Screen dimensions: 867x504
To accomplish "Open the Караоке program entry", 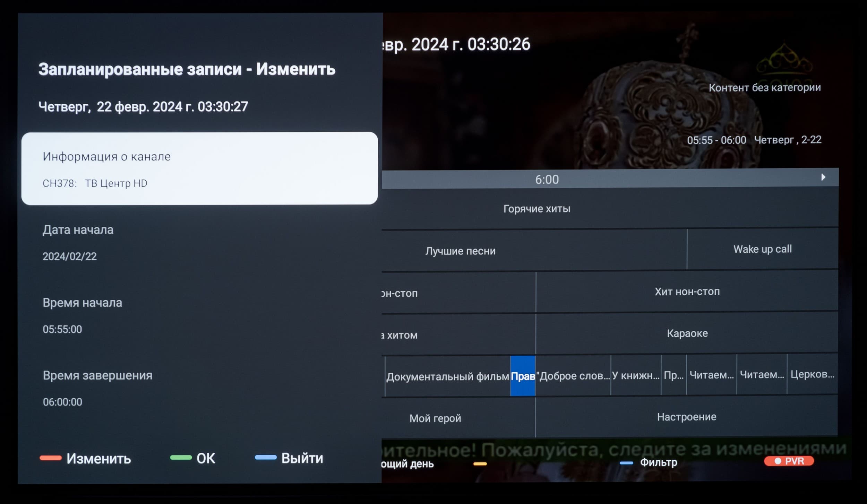I will tap(687, 333).
